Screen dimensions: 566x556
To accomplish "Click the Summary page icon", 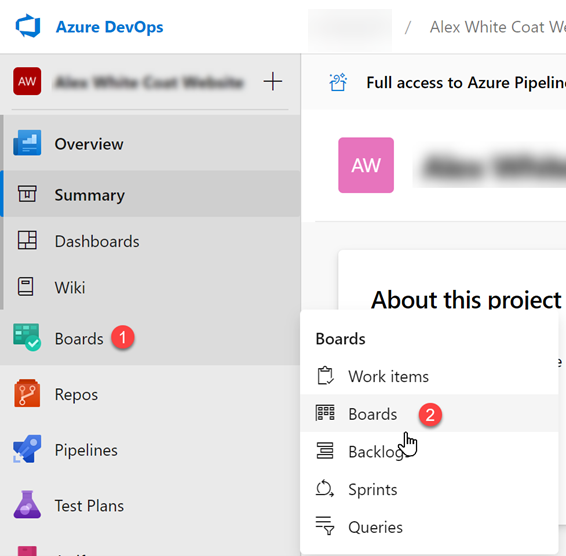I will pyautogui.click(x=27, y=194).
